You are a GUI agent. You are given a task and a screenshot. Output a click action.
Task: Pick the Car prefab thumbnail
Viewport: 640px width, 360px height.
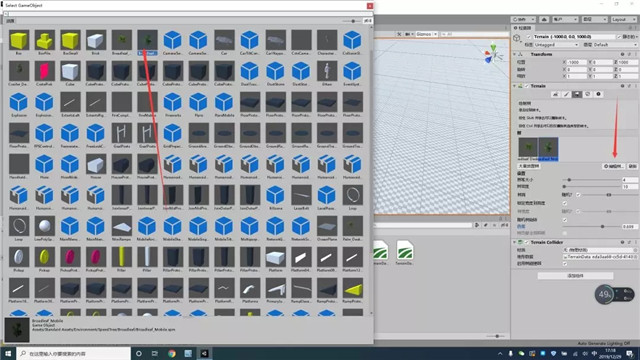tap(224, 40)
